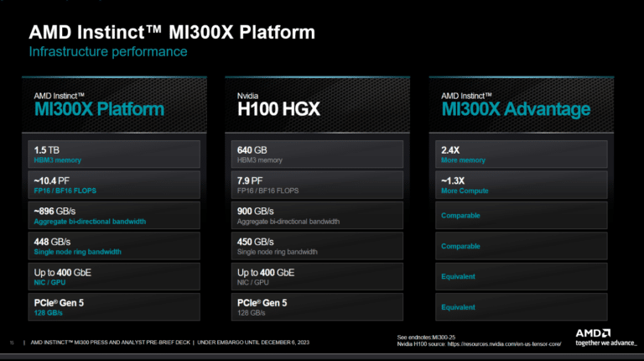644x361 pixels.
Task: Click 'Equivalent' in the NIC / GPU row
Action: click(458, 276)
